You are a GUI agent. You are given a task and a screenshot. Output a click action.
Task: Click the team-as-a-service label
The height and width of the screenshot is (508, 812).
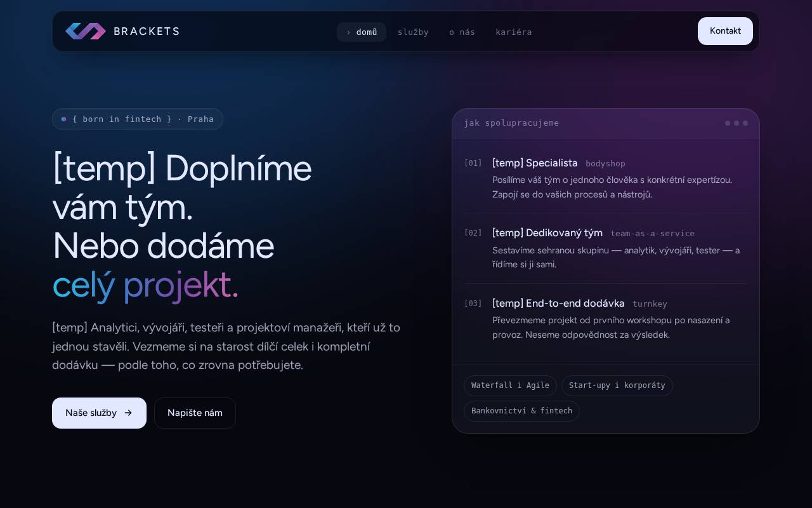pyautogui.click(x=652, y=234)
